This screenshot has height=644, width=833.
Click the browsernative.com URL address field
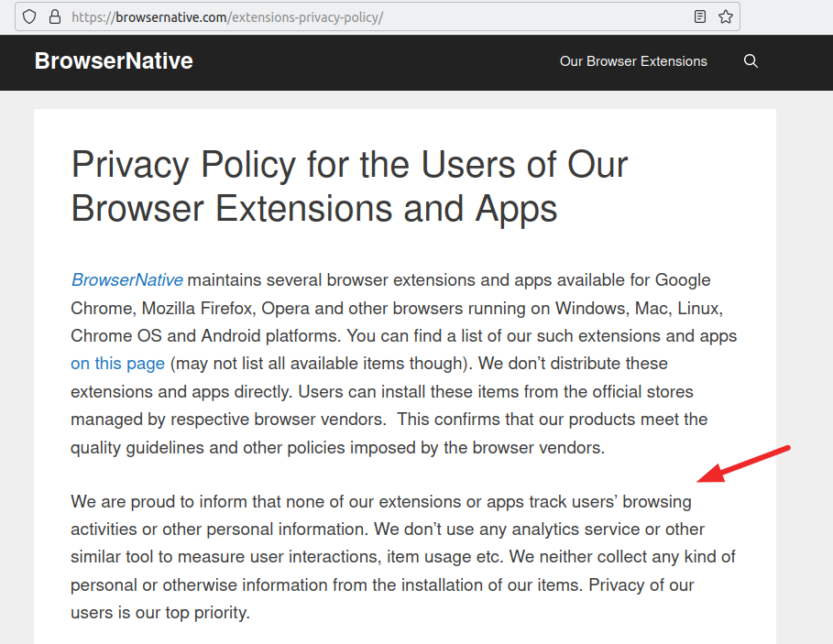pyautogui.click(x=378, y=17)
